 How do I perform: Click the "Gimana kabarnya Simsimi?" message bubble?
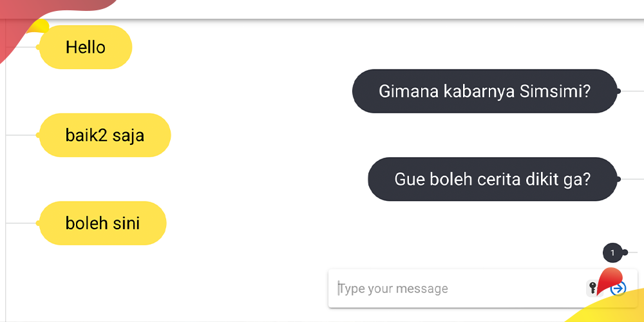(x=484, y=91)
